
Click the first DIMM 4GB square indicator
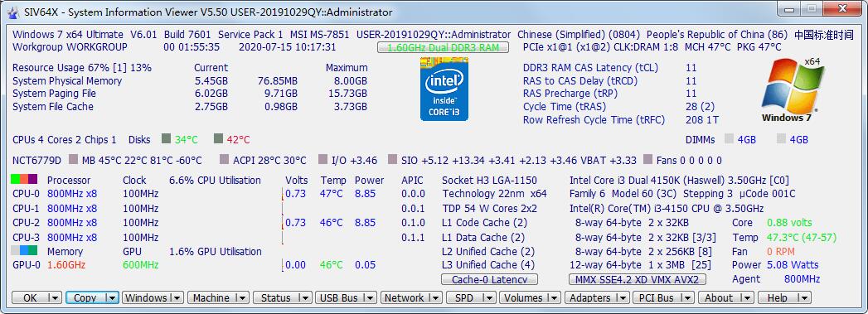point(729,139)
